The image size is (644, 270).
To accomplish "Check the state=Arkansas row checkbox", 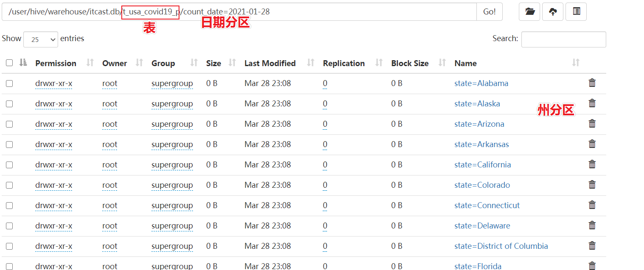I will (9, 145).
